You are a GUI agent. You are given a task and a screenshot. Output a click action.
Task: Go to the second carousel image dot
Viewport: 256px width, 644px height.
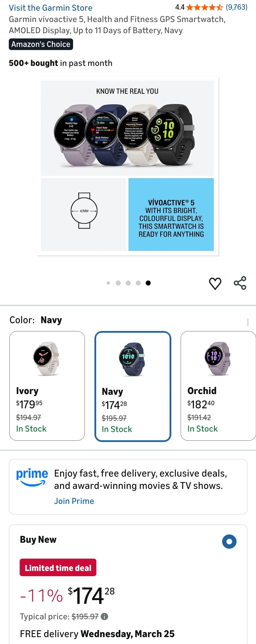pos(118,283)
